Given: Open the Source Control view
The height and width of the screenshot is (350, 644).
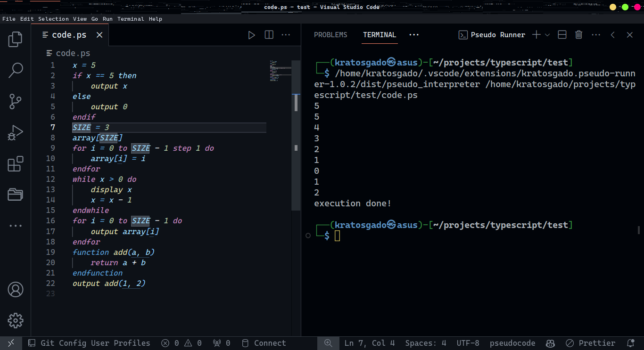Looking at the screenshot, I should [x=15, y=101].
